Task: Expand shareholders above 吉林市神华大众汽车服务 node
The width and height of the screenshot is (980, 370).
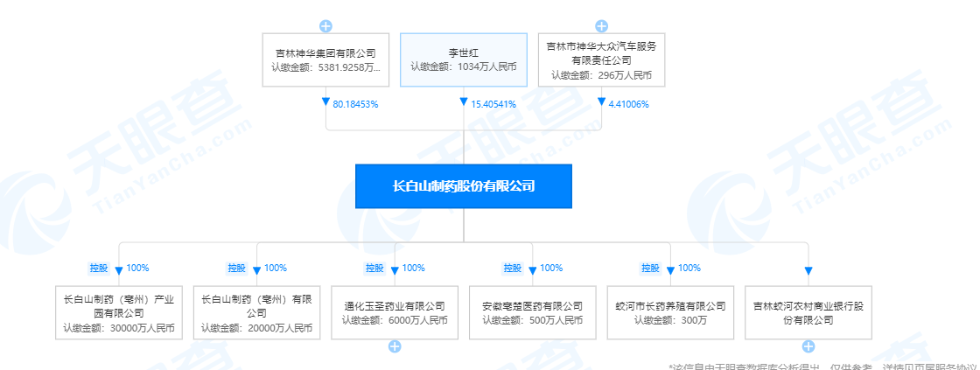Action: [x=601, y=26]
